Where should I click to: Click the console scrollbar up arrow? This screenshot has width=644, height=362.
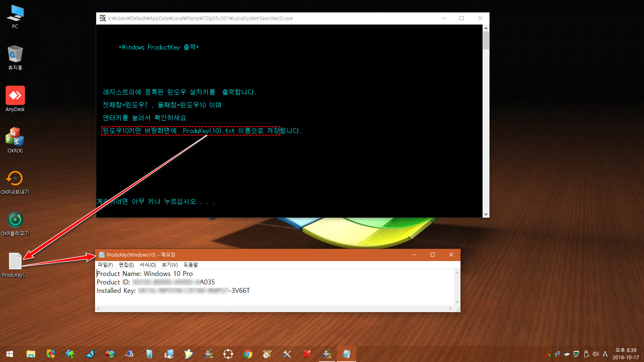pyautogui.click(x=486, y=28)
